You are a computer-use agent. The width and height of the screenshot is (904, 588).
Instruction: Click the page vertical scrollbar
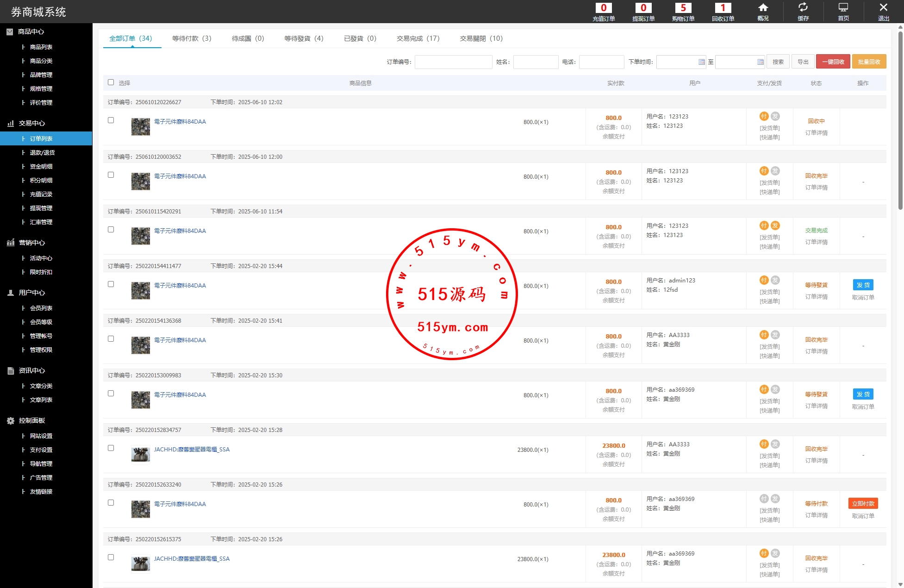pyautogui.click(x=900, y=119)
